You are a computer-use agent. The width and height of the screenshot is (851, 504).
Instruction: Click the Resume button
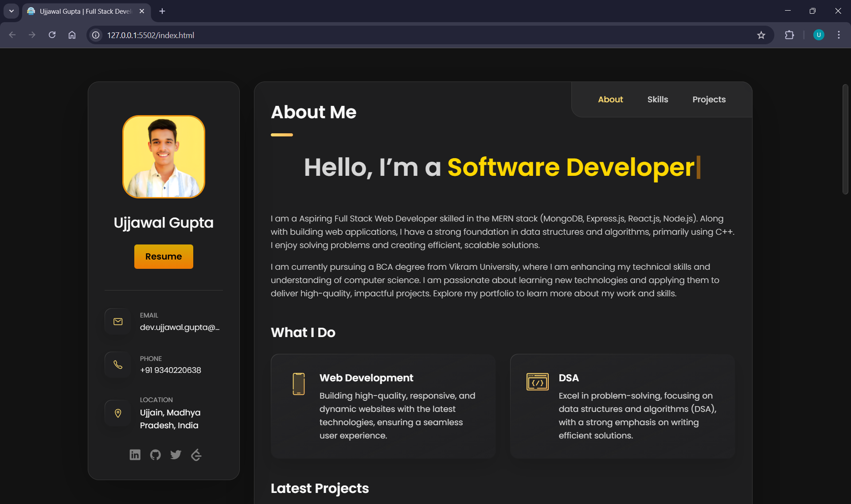(x=164, y=256)
